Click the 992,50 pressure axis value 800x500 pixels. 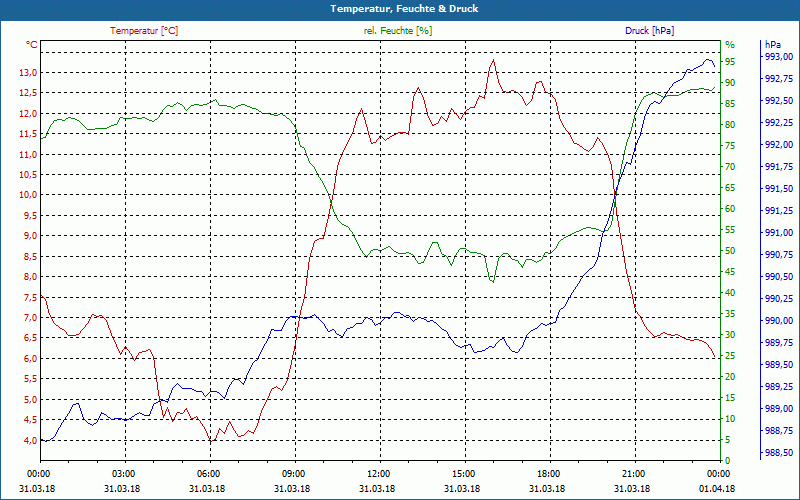tap(779, 101)
